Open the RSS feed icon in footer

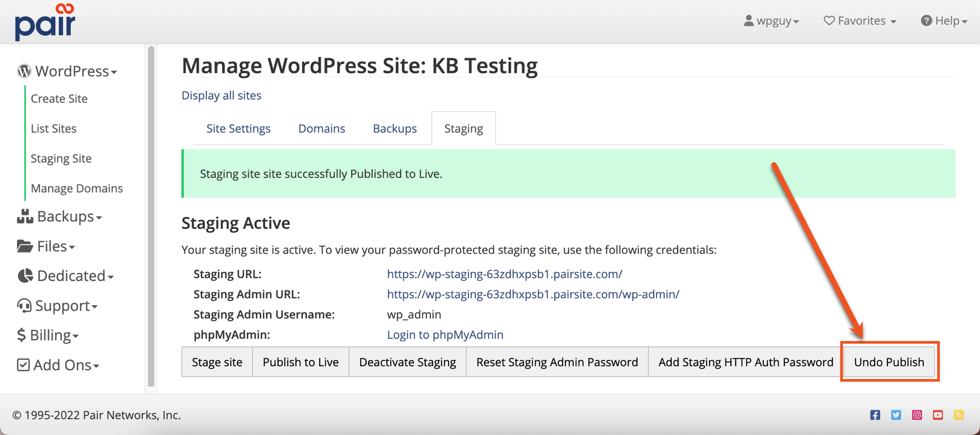(x=959, y=415)
